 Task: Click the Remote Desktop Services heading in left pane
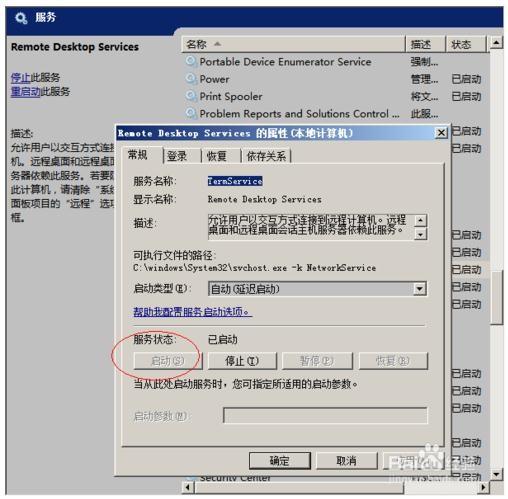[75, 47]
